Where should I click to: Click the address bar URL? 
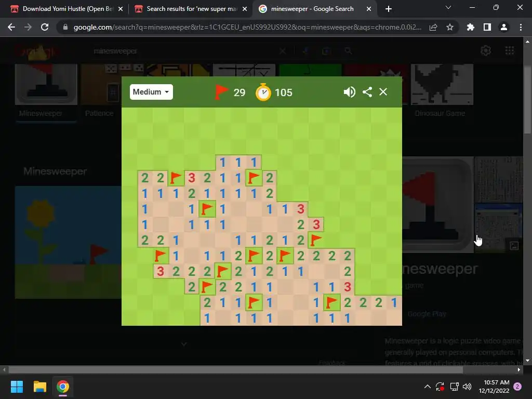(247, 27)
